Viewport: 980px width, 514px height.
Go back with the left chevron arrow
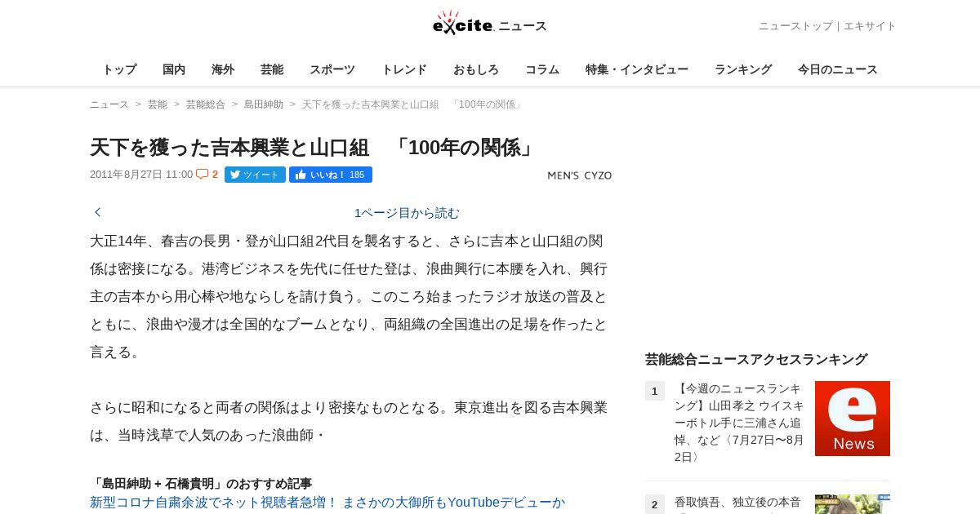(98, 212)
